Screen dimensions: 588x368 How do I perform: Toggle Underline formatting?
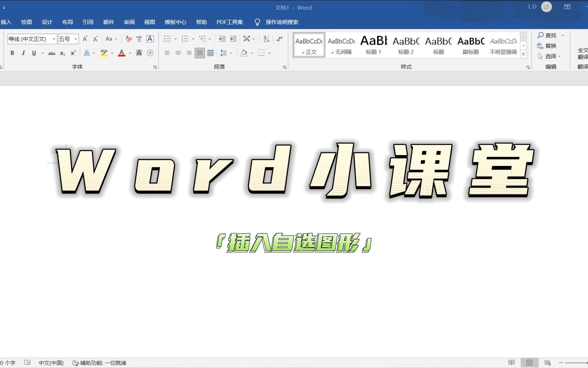[x=34, y=53]
